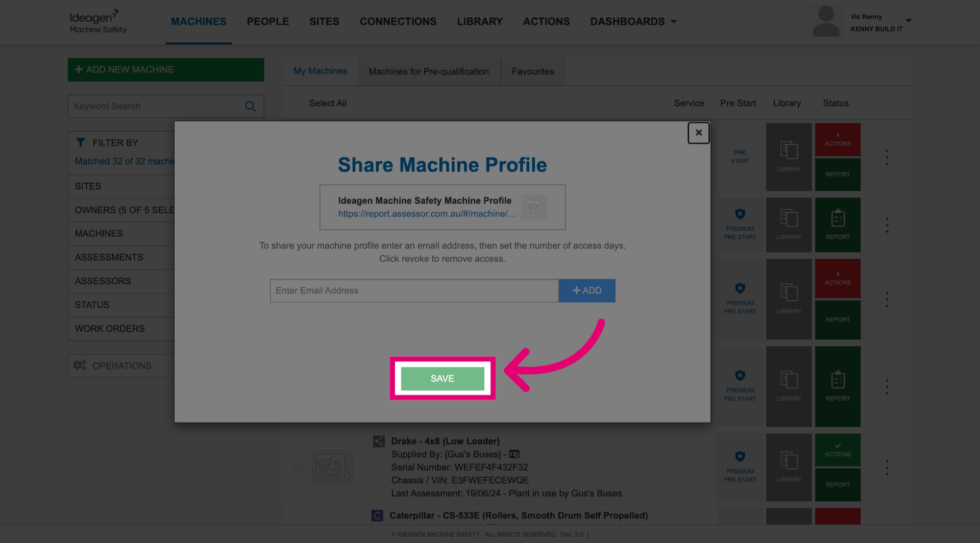Switch to the My Machines tab
The height and width of the screenshot is (543, 980).
pos(320,71)
